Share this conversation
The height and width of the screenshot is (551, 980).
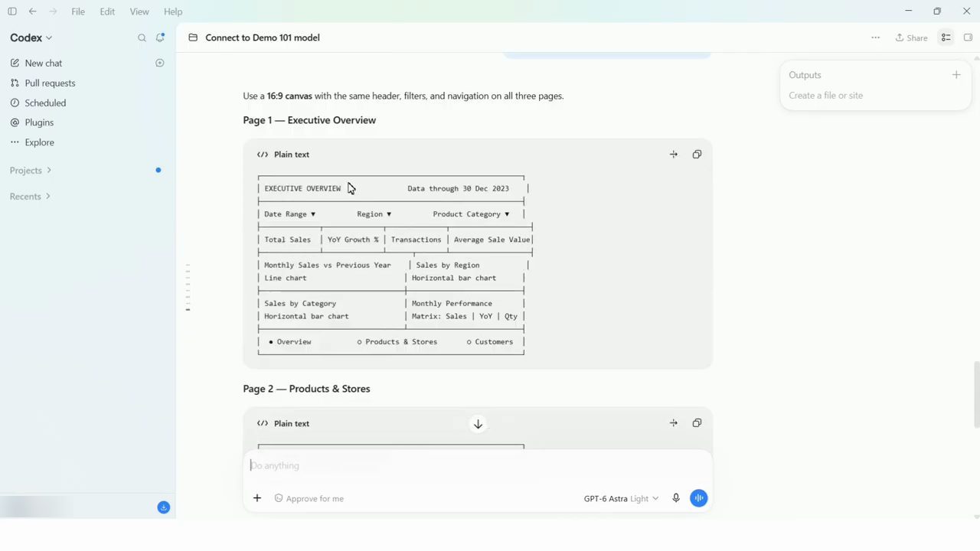coord(911,37)
